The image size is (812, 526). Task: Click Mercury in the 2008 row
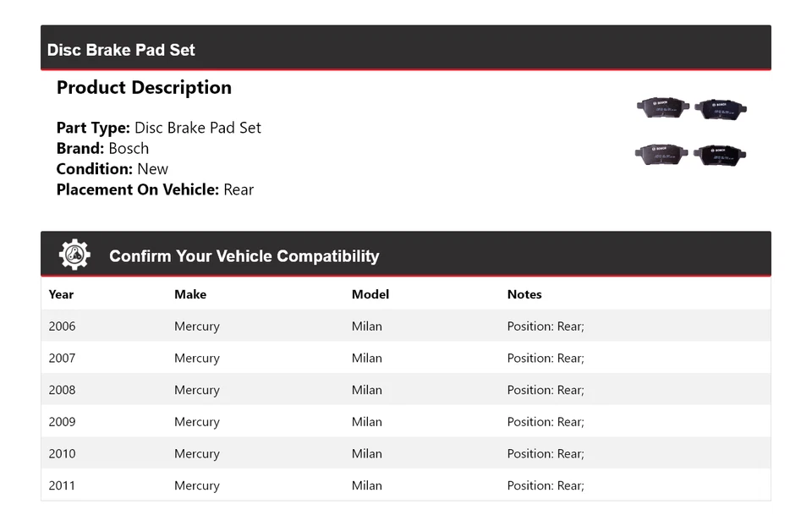197,390
